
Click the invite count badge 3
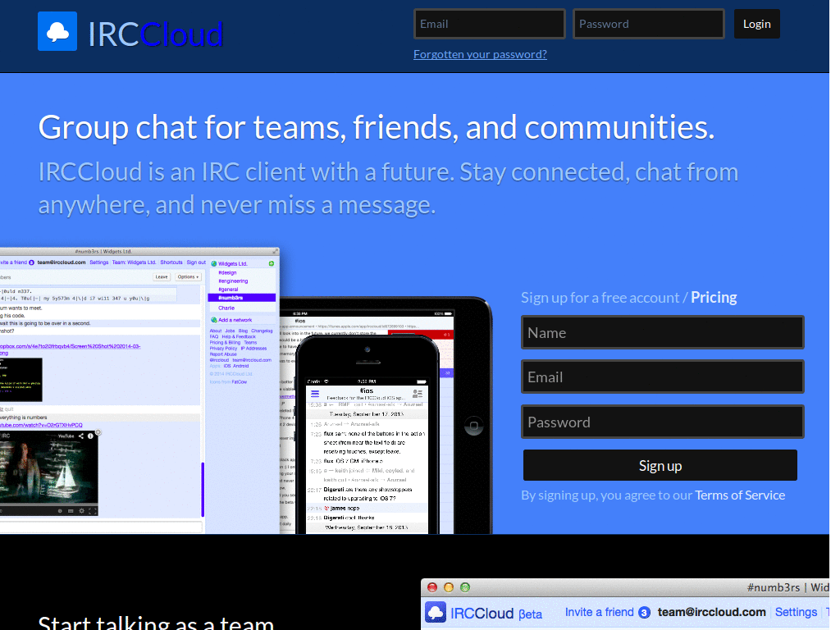click(645, 612)
